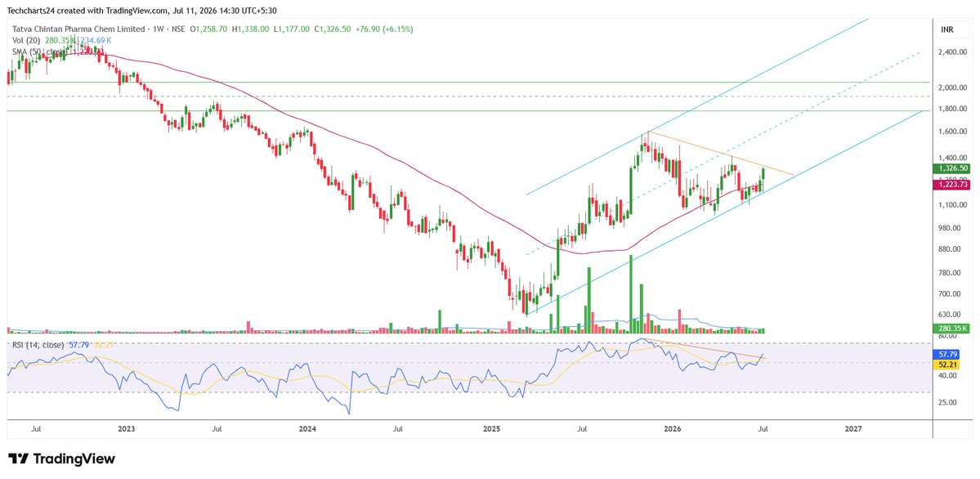Click the TradingView logo at bottom left
The image size is (980, 479).
tap(61, 459)
